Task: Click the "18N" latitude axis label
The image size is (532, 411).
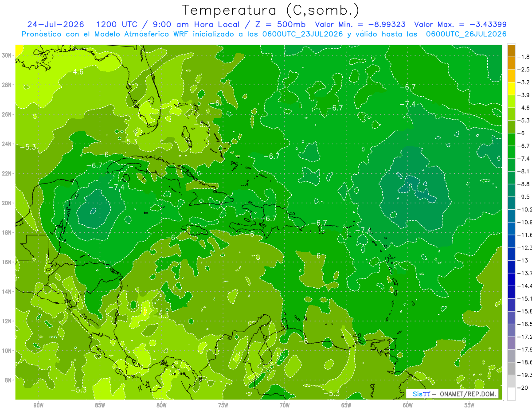Action: pos(8,232)
